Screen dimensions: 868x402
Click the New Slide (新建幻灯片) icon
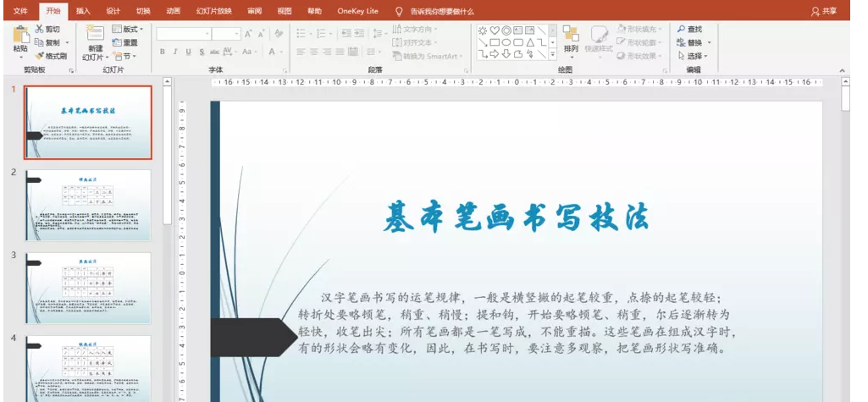(95, 33)
